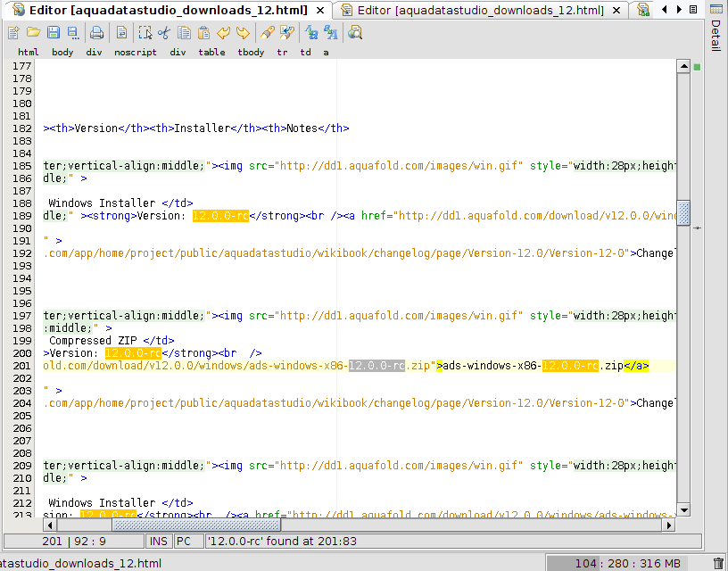
Task: Open the tab list dropdown
Action: tap(693, 9)
